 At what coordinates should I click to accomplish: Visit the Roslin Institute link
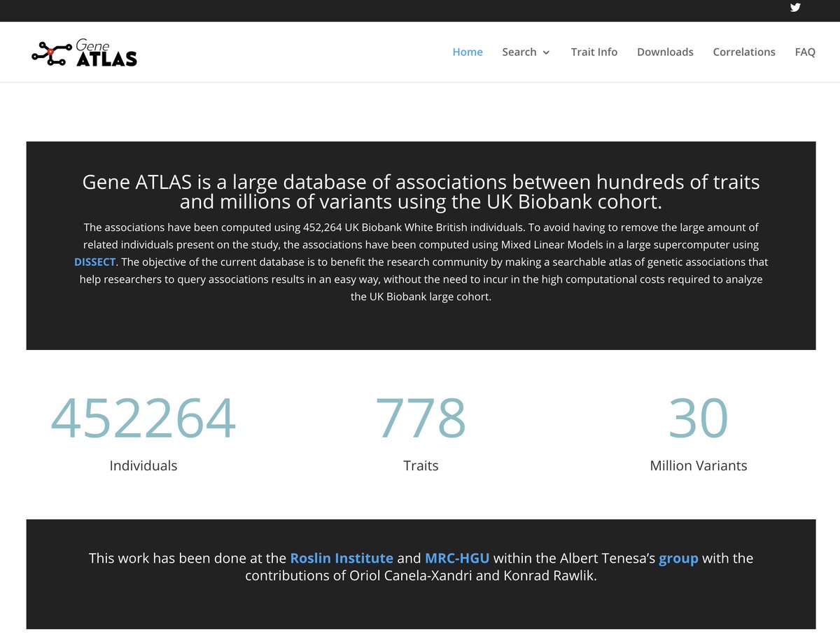click(x=342, y=558)
